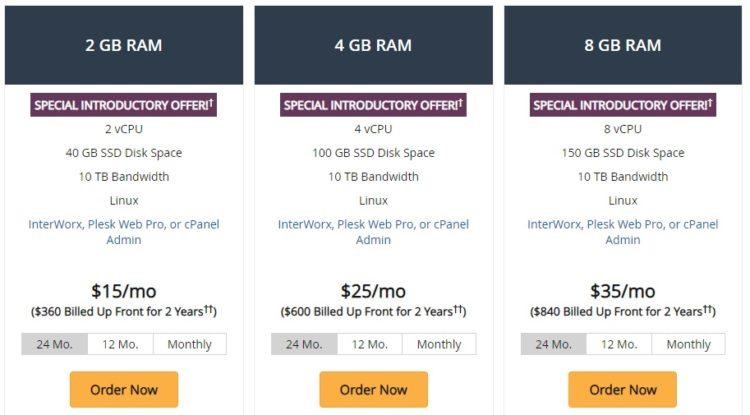Click the 8 GB RAM plan header
750x415 pixels.
click(623, 45)
